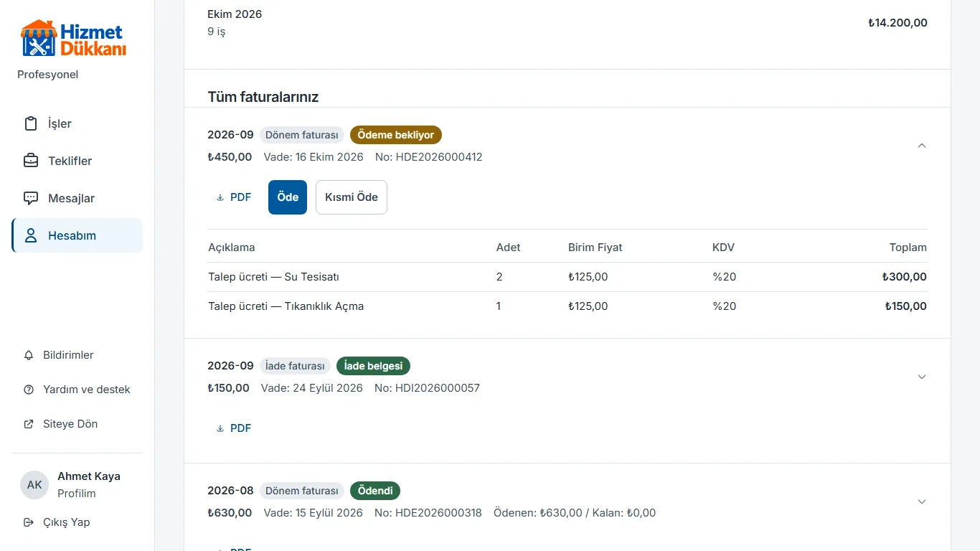The height and width of the screenshot is (551, 980).
Task: Click the AK avatar circle
Action: [34, 485]
